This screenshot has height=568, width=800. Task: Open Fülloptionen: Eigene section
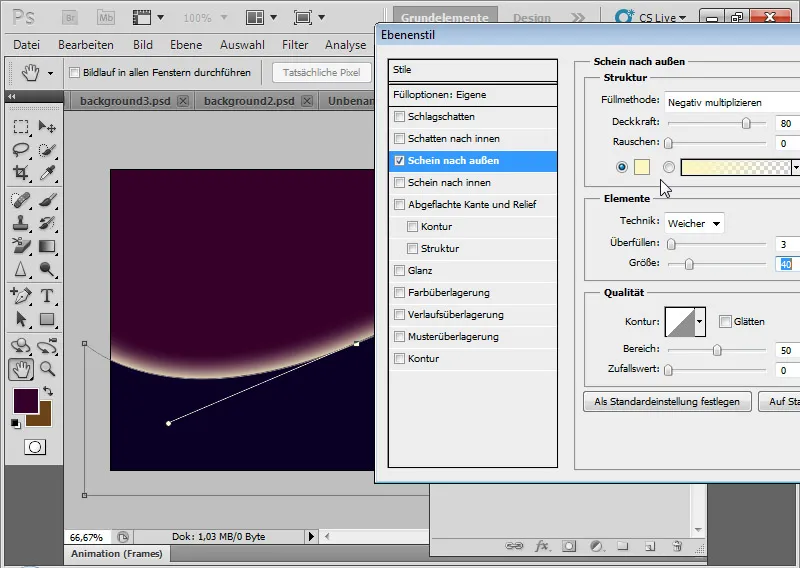[472, 95]
